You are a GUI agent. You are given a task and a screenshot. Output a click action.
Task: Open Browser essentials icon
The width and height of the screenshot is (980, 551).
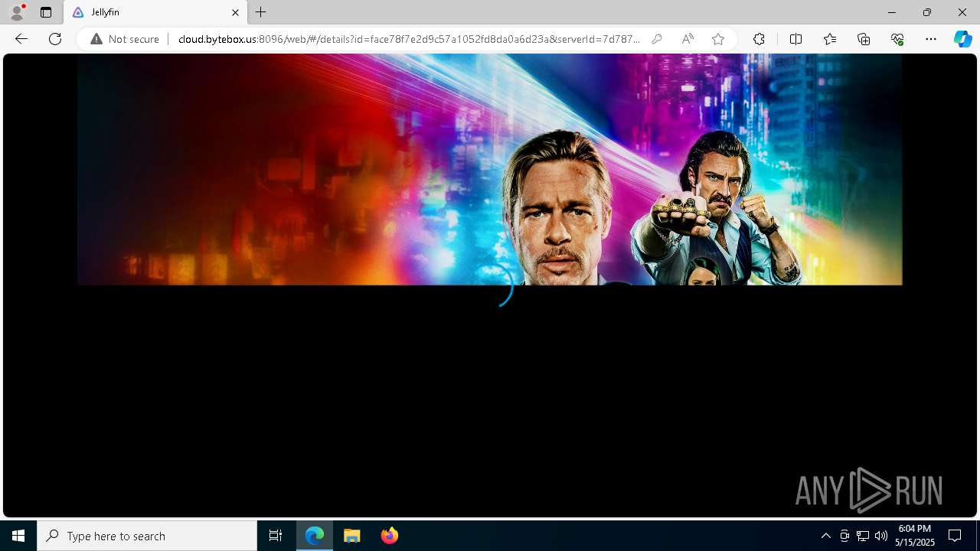(897, 39)
